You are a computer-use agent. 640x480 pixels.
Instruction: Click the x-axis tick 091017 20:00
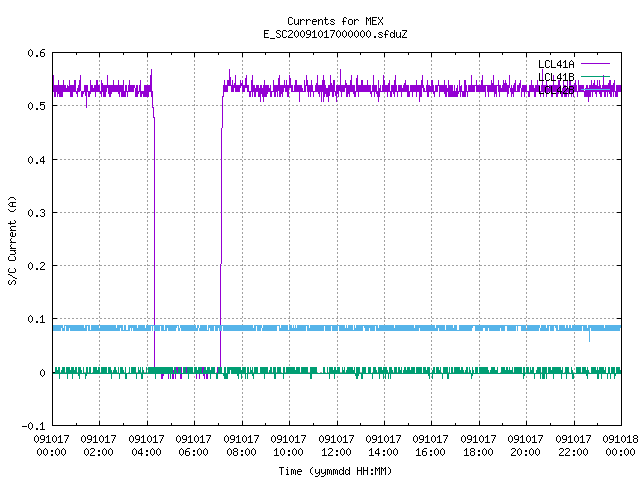(x=526, y=446)
